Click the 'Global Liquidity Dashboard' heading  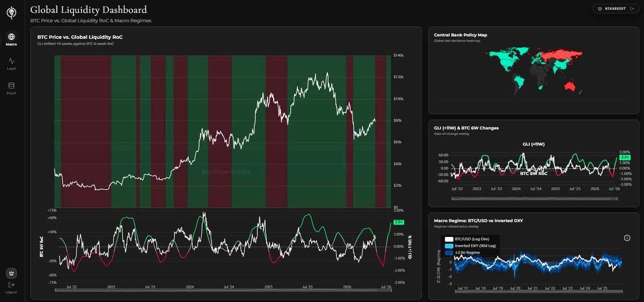click(89, 9)
